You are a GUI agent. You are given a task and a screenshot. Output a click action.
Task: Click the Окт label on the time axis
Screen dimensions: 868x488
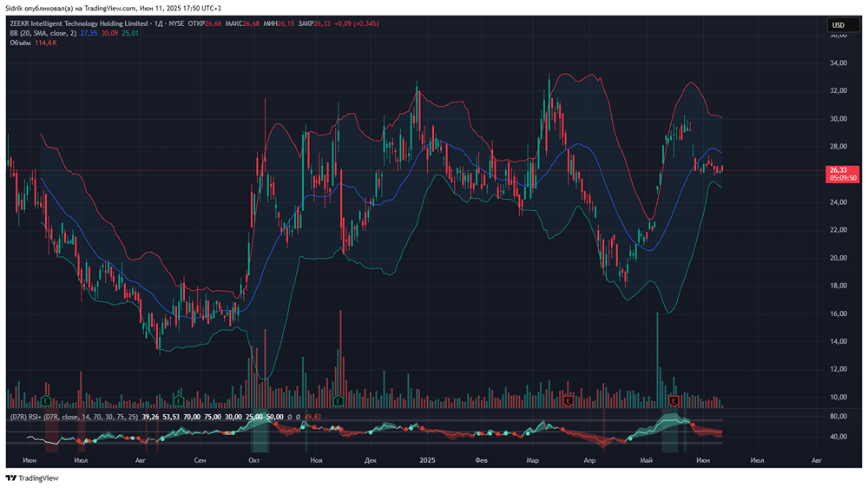254,460
